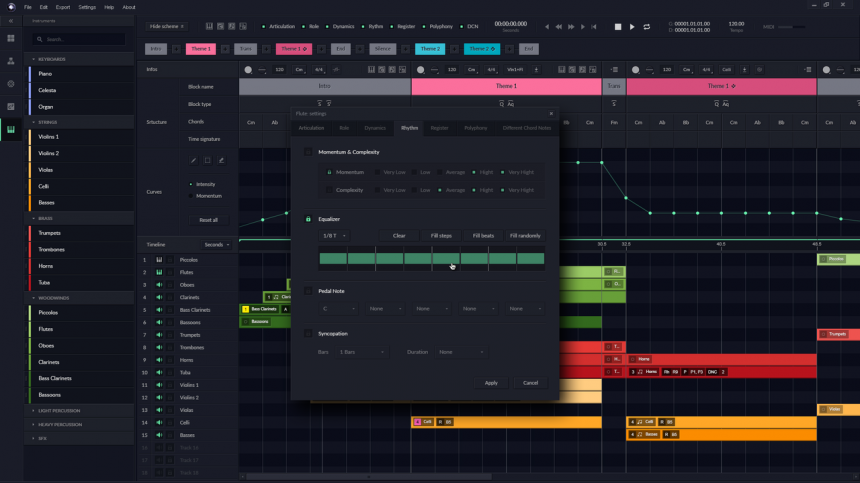Screen dimensions: 860x483
Task: Cancel the Flute settings dialog
Action: tap(530, 383)
